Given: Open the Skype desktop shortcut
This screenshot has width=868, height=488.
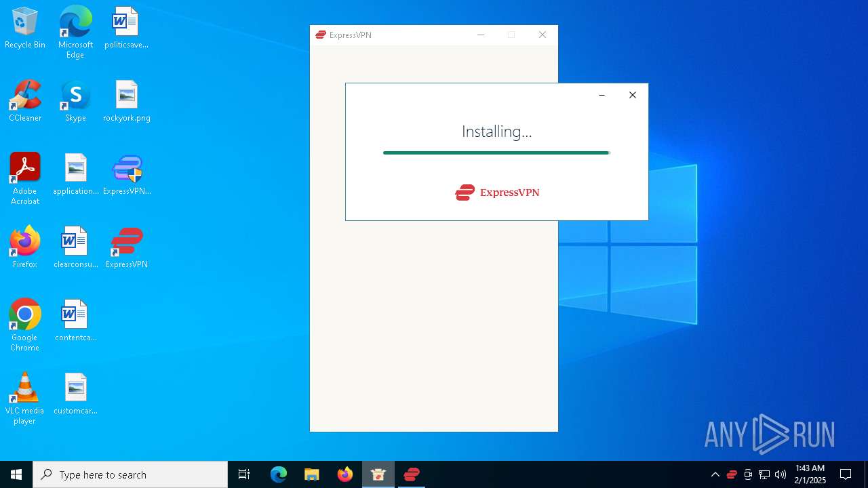Looking at the screenshot, I should (x=75, y=101).
